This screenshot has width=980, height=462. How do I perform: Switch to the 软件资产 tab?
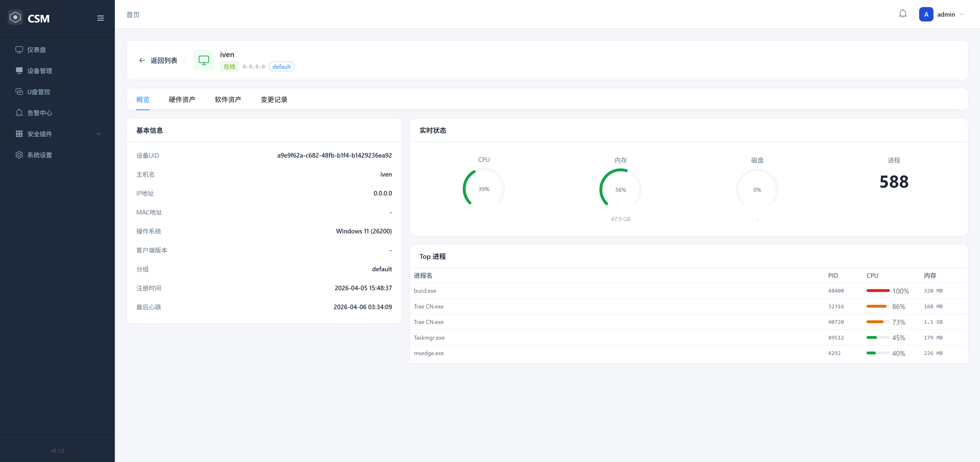pyautogui.click(x=228, y=100)
